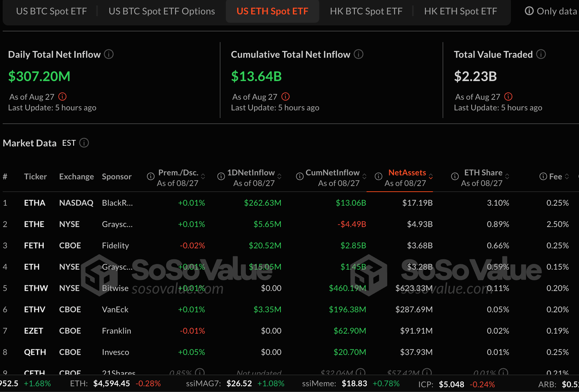Image resolution: width=579 pixels, height=392 pixels.
Task: Click info icon next to Total Value Traded
Action: (541, 54)
